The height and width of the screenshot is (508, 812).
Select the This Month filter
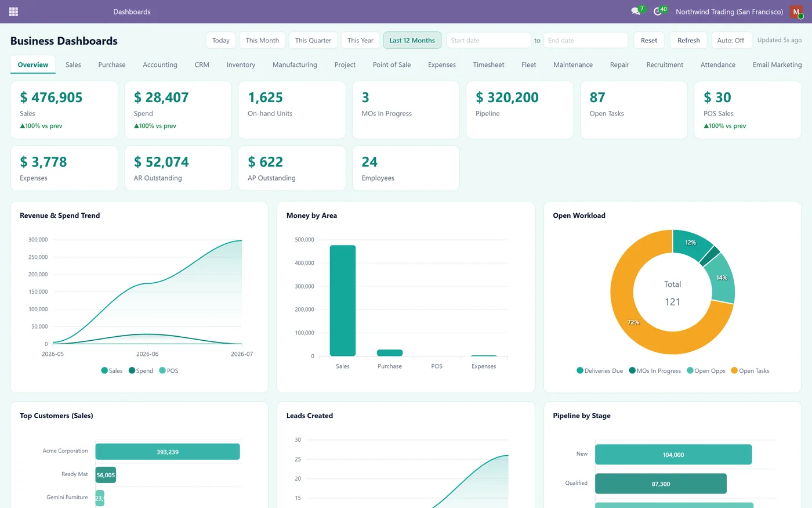pos(262,40)
